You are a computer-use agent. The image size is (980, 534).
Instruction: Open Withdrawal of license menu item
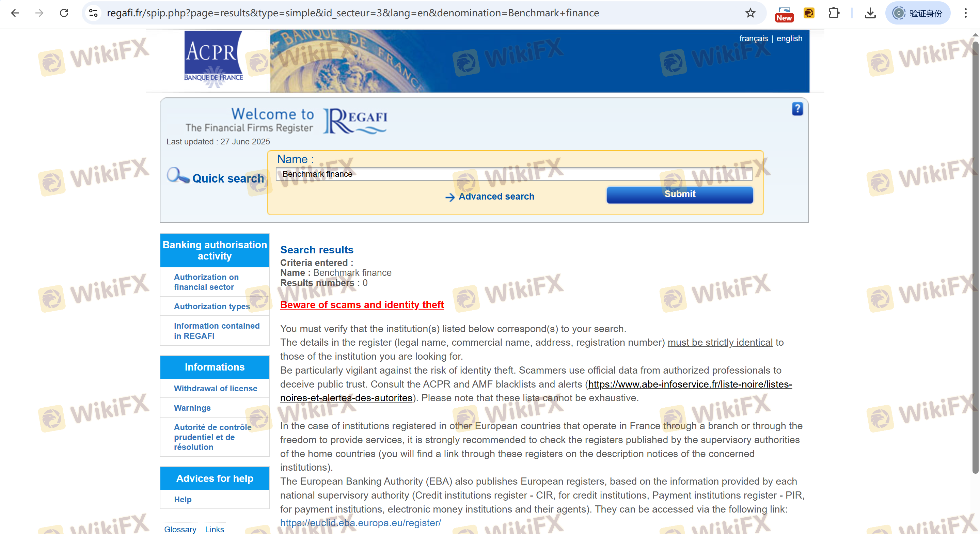coord(215,388)
